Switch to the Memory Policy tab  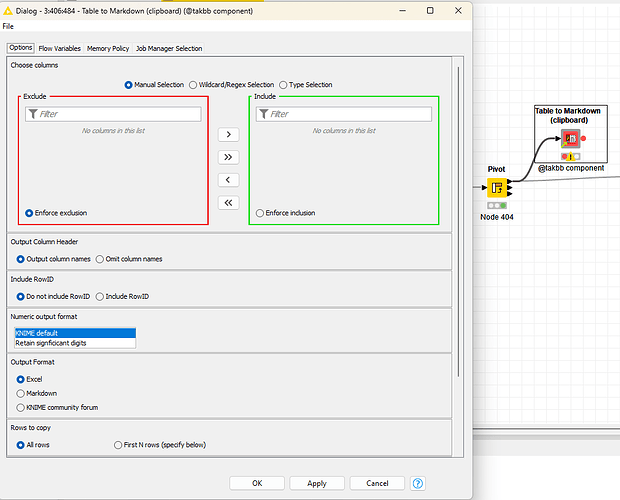coord(108,48)
